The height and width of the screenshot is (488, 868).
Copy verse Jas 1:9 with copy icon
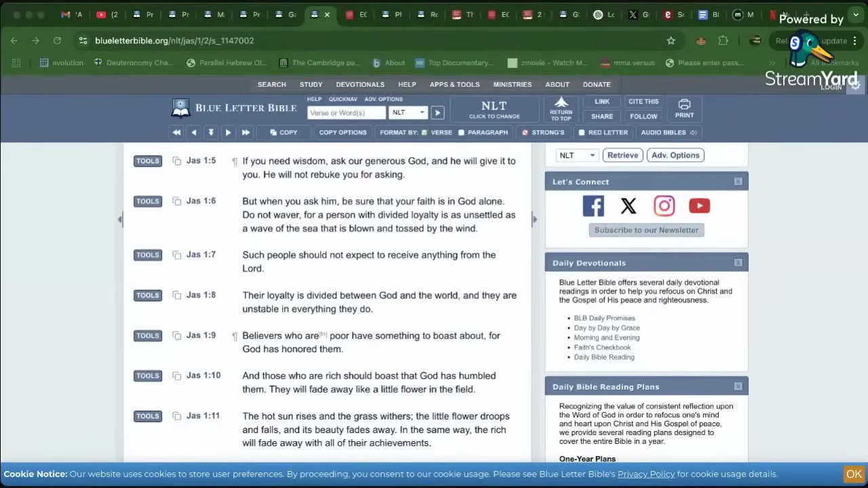[177, 335]
